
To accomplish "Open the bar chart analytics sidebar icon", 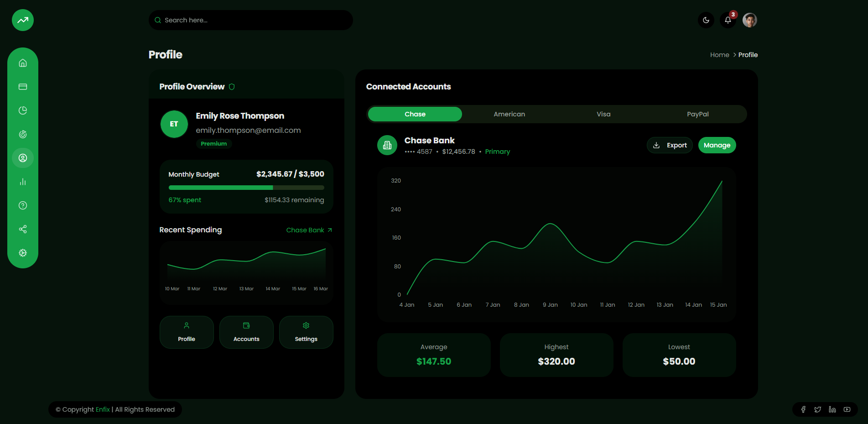I will pos(23,182).
